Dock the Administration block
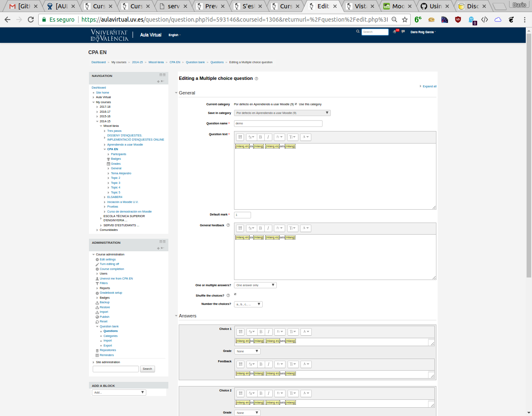The width and height of the screenshot is (532, 416). point(164,242)
